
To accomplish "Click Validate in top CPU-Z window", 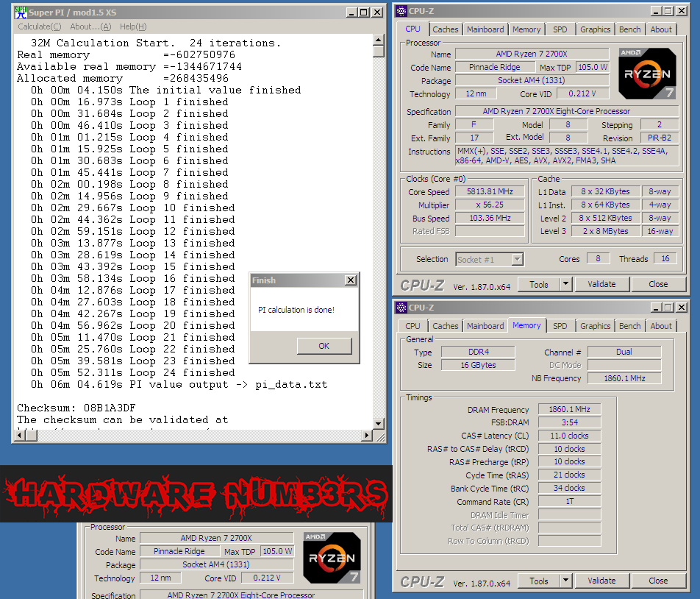I will tap(601, 285).
